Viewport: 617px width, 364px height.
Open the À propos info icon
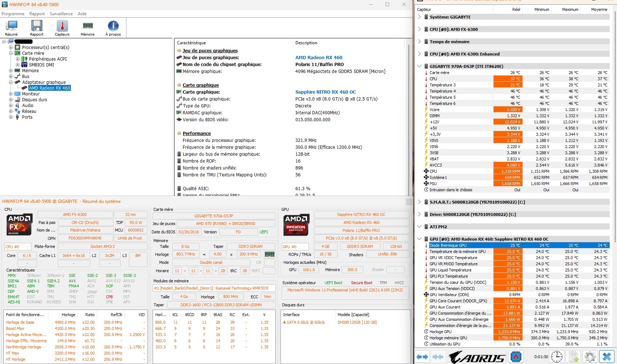tap(113, 28)
